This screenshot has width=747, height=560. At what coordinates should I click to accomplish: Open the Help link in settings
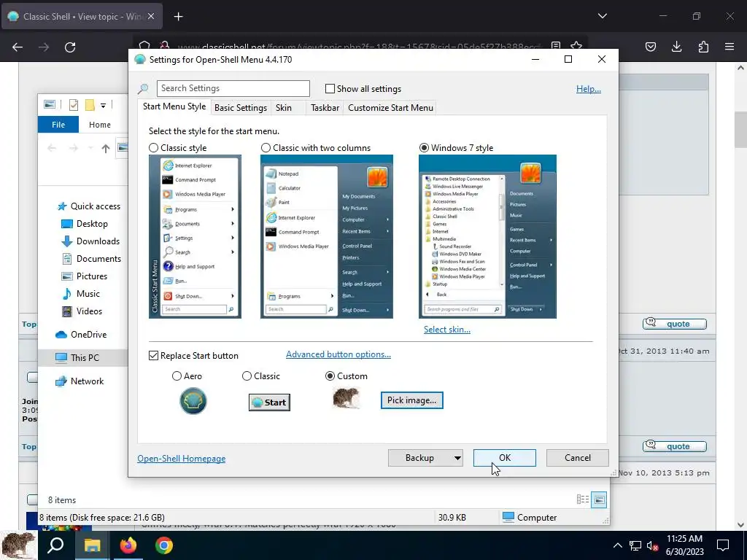589,89
